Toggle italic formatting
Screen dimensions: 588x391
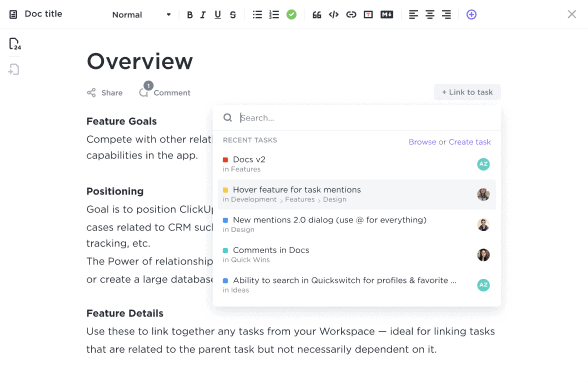203,15
